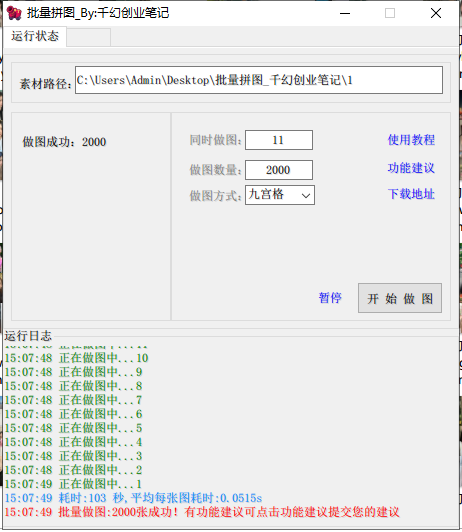Select the red 批量做图:2000张成功 log line
This screenshot has width=462, height=532.
(x=202, y=512)
